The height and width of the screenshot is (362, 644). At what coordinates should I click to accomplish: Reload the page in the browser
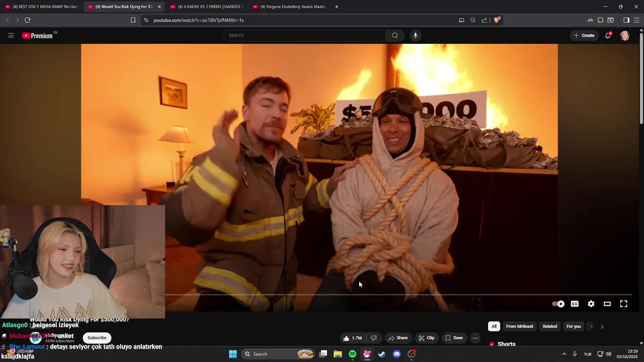[x=27, y=20]
